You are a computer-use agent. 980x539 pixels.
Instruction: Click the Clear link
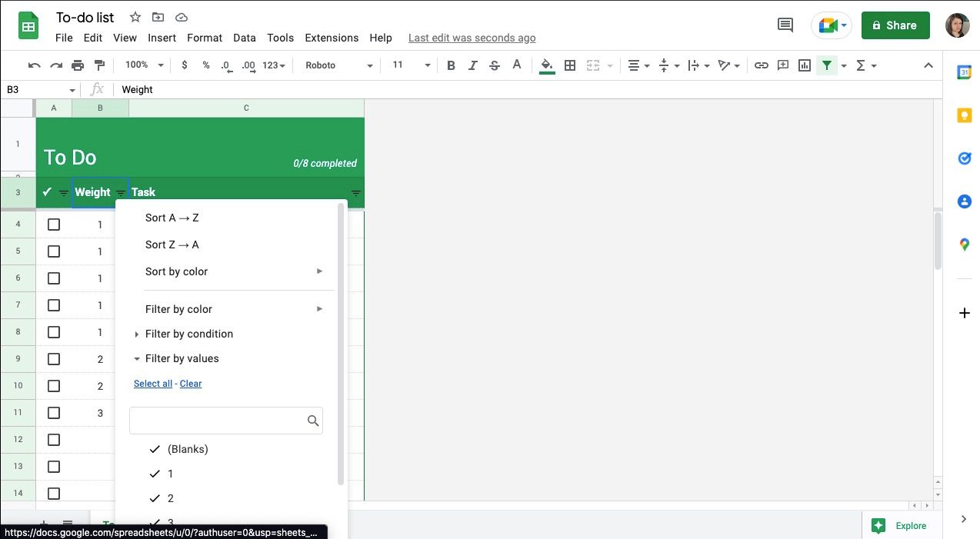(191, 384)
